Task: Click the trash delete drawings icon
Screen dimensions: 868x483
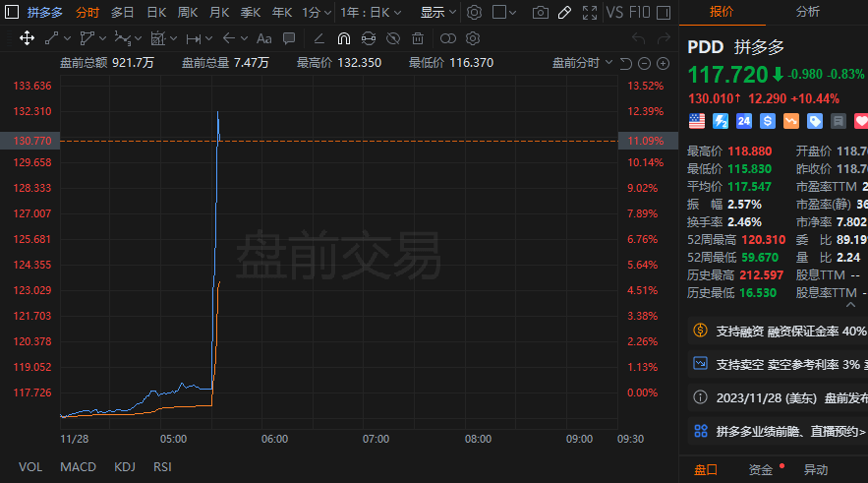Action: pos(418,38)
